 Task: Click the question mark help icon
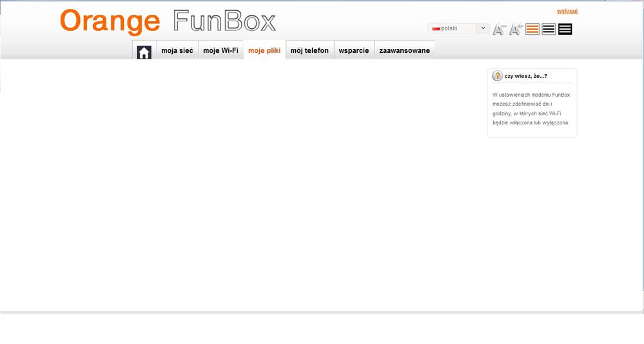pyautogui.click(x=498, y=75)
